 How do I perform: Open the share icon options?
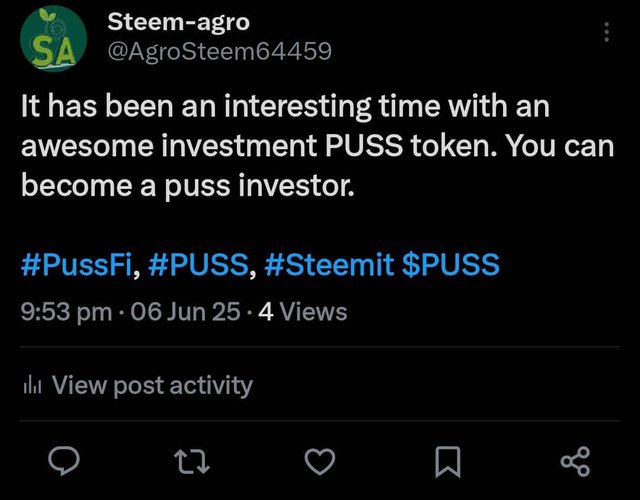[576, 462]
